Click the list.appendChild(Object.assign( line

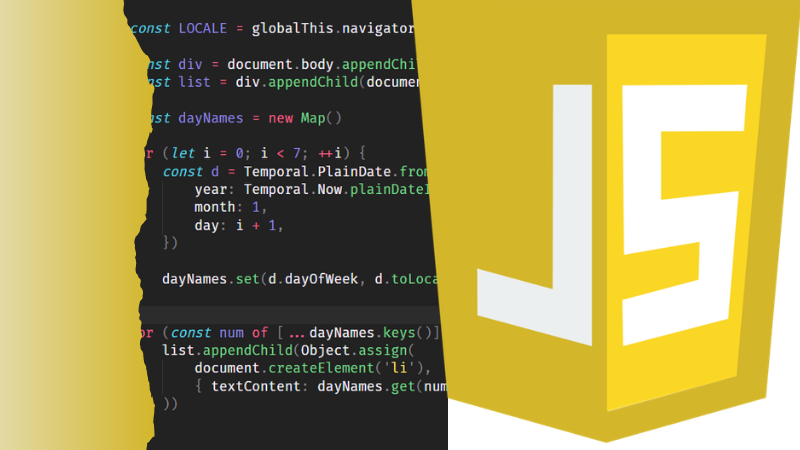click(288, 351)
